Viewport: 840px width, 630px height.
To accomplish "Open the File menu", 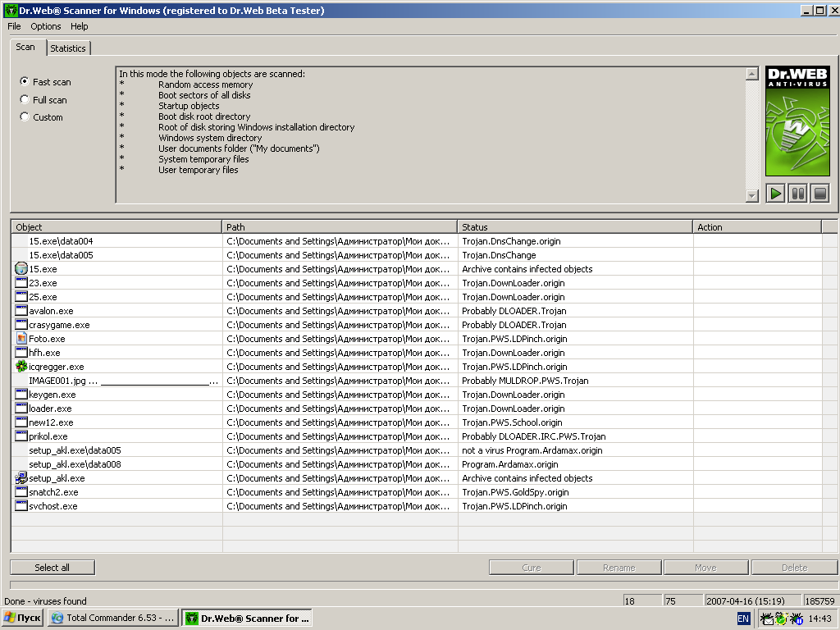I will (x=14, y=26).
